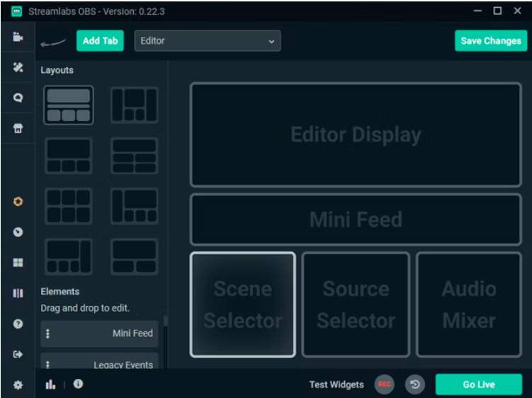This screenshot has height=398, width=532.
Task: Select layout with one top bar and four cells
Action: tap(135, 156)
